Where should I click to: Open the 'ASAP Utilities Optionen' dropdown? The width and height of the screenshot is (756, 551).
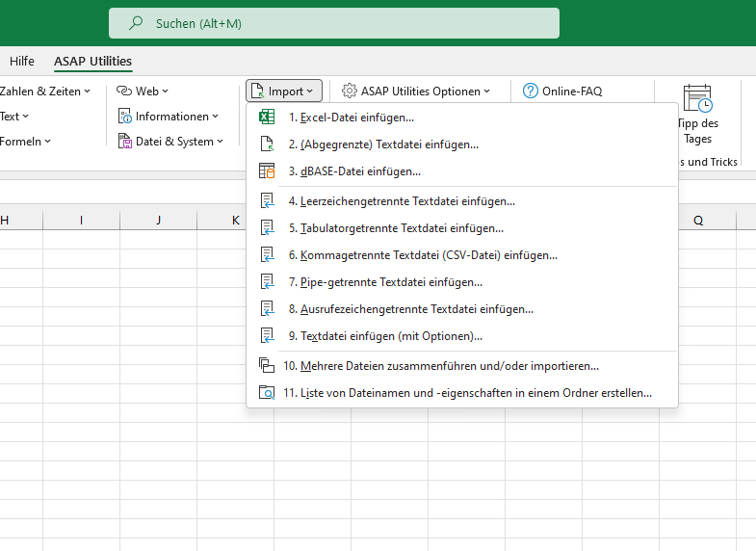(416, 91)
